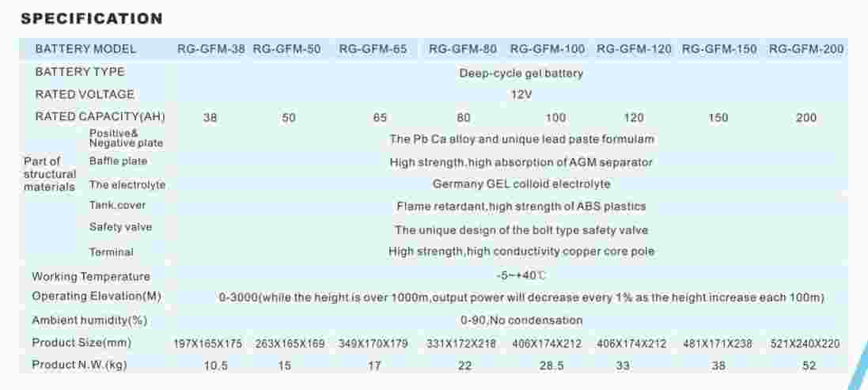Select the BATTERY MODEL row label
Image resolution: width=868 pixels, height=390 pixels.
pyautogui.click(x=85, y=49)
